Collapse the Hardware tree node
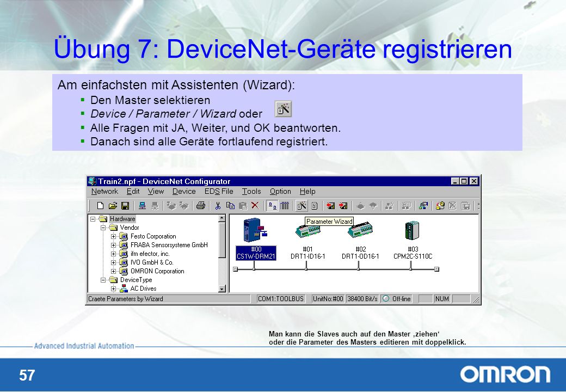 (93, 219)
